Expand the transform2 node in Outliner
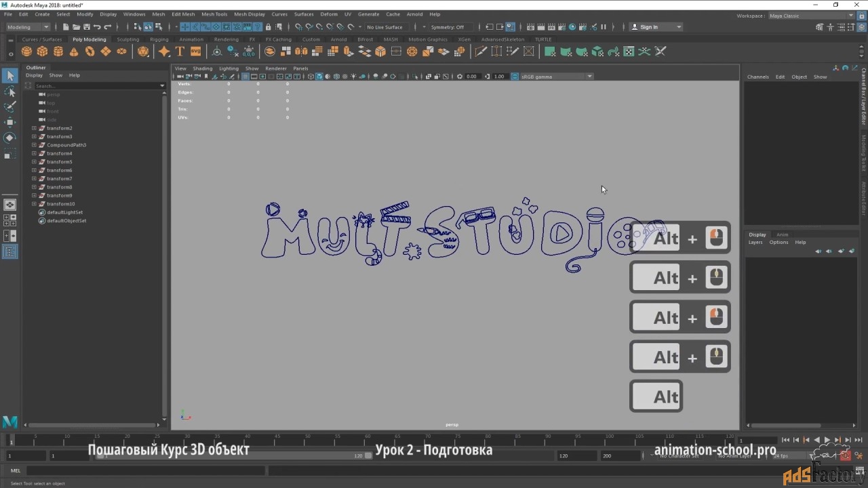 click(34, 128)
